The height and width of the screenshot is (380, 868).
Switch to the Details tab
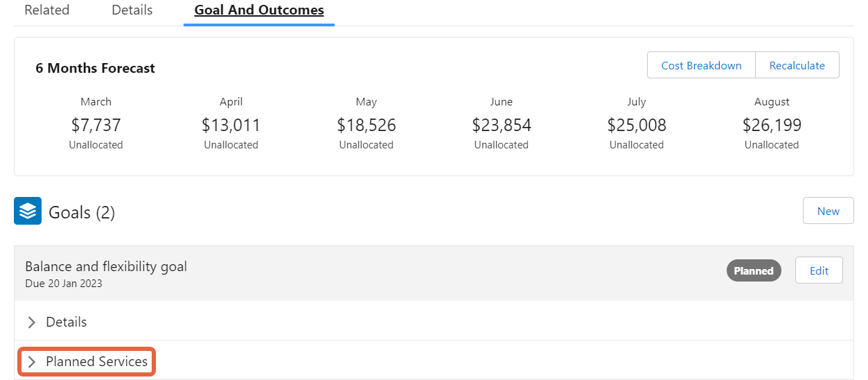[132, 10]
